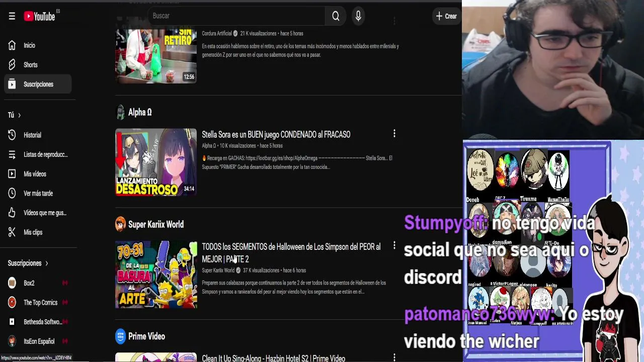This screenshot has width=644, height=362.
Task: Click ItsEon Español avatar
Action: 12,341
